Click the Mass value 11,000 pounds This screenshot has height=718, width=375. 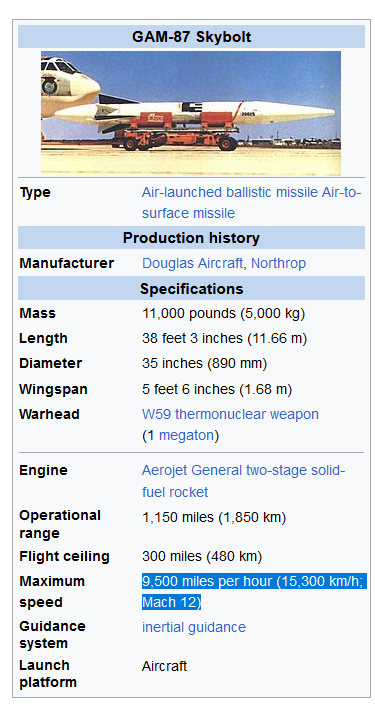click(223, 314)
